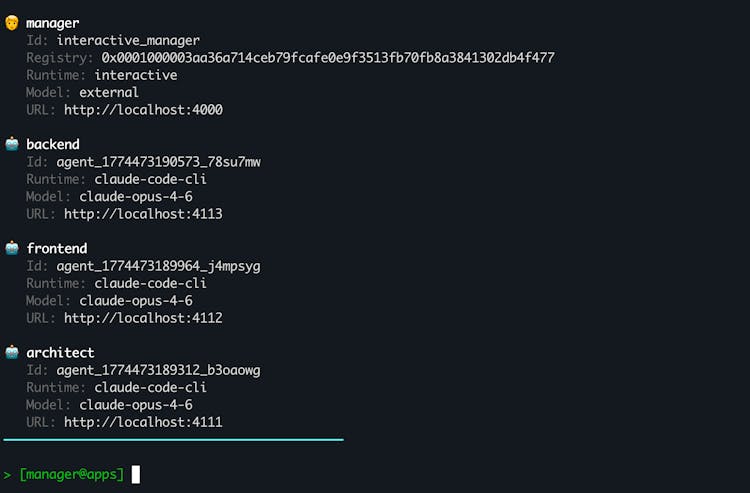Click the backend agent Id value

(158, 162)
